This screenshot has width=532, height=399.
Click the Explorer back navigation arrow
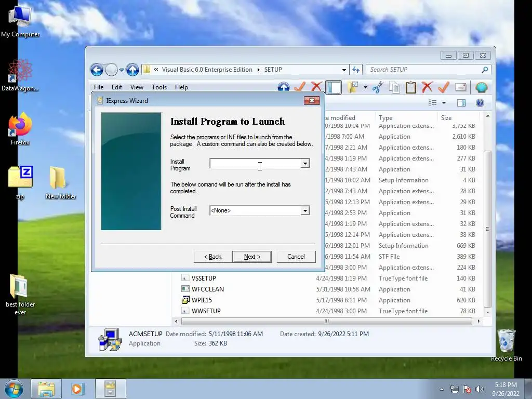point(97,70)
